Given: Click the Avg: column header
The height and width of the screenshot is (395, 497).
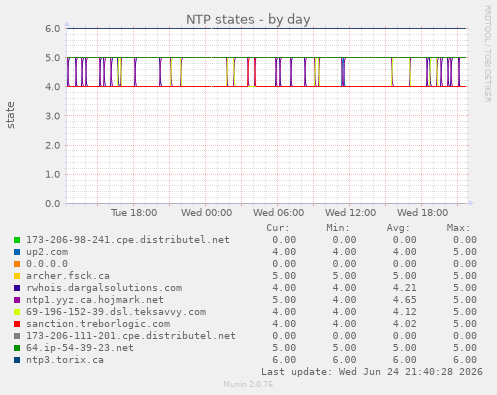Looking at the screenshot, I should tap(398, 228).
